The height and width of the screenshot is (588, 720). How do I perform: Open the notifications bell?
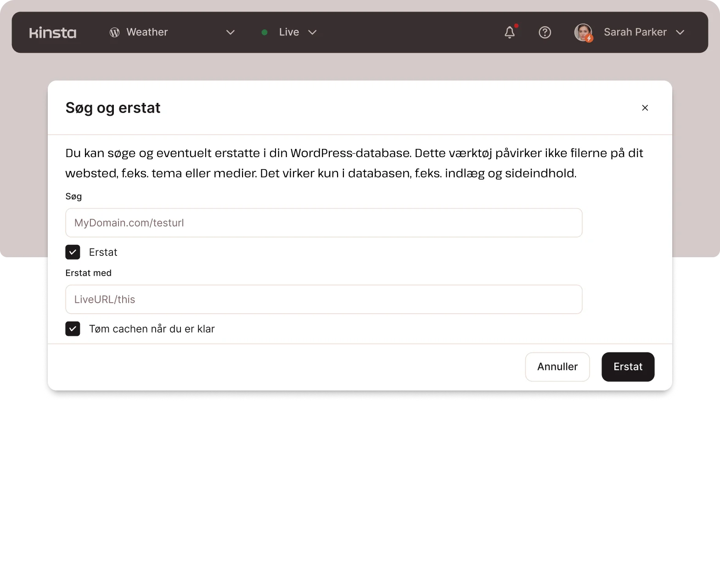[x=510, y=32]
